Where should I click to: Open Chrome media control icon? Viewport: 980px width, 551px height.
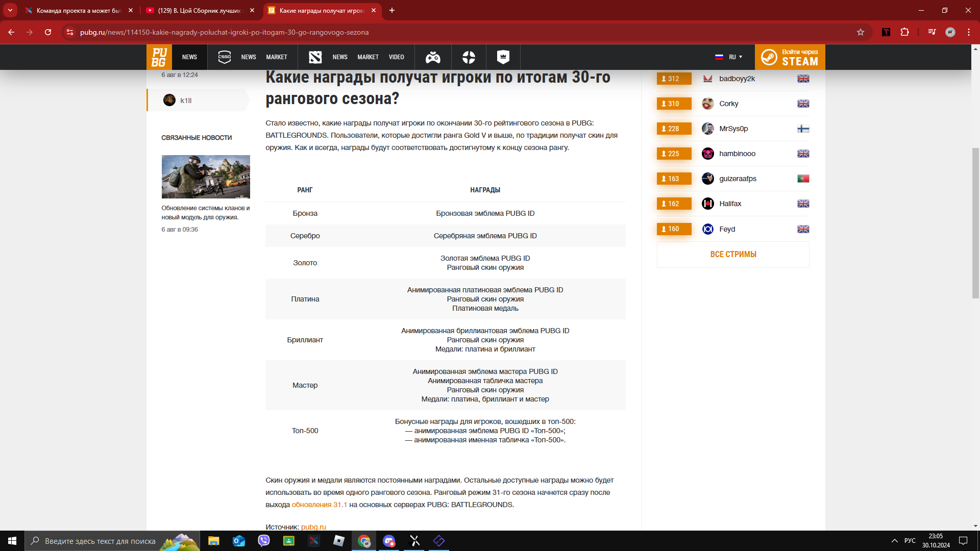(932, 32)
